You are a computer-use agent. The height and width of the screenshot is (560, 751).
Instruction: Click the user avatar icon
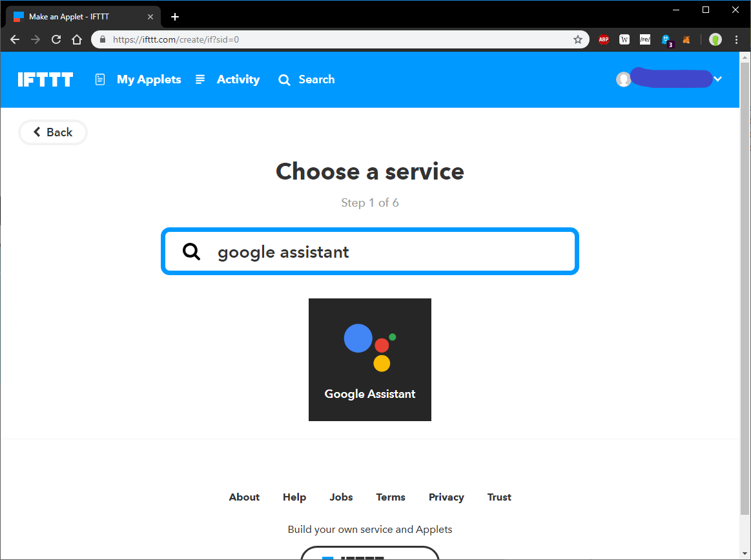tap(623, 79)
